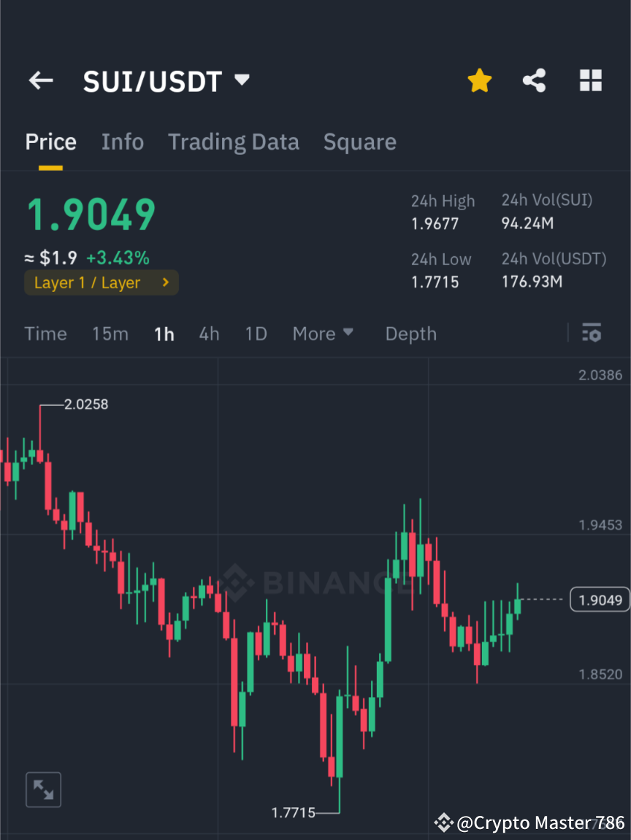
Task: Open the SUI/USDT pair selector dropdown
Action: coord(241,80)
